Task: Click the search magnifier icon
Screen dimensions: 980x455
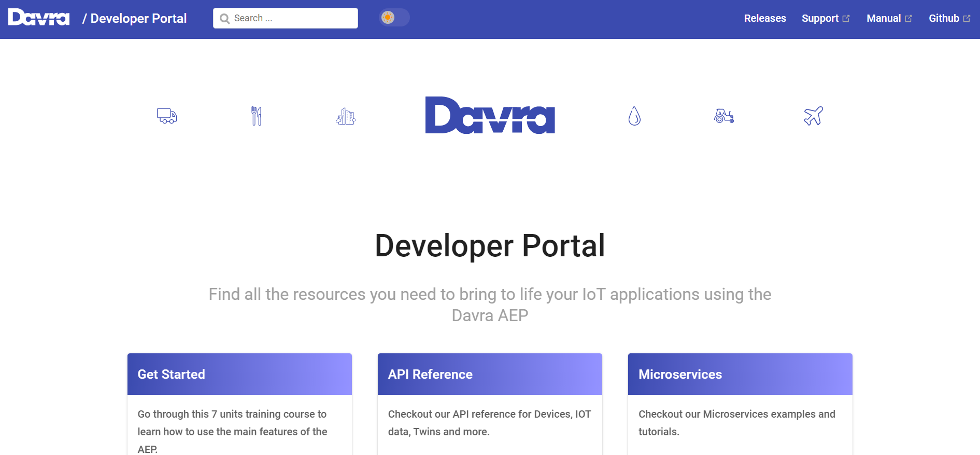Action: [224, 19]
